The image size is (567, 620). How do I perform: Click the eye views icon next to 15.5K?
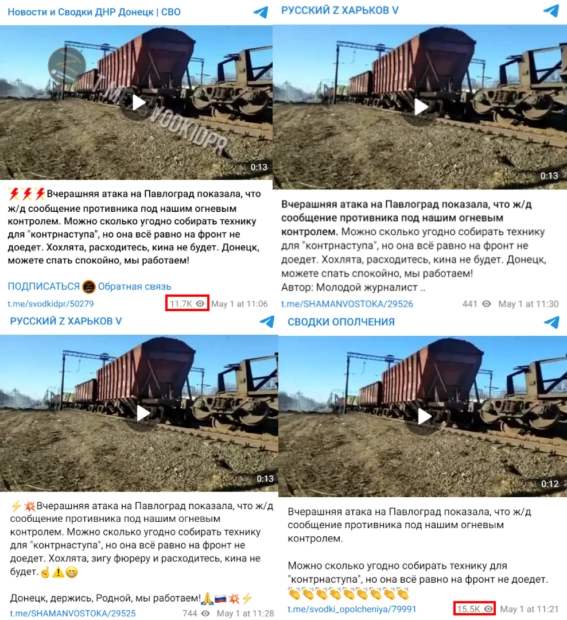point(488,609)
